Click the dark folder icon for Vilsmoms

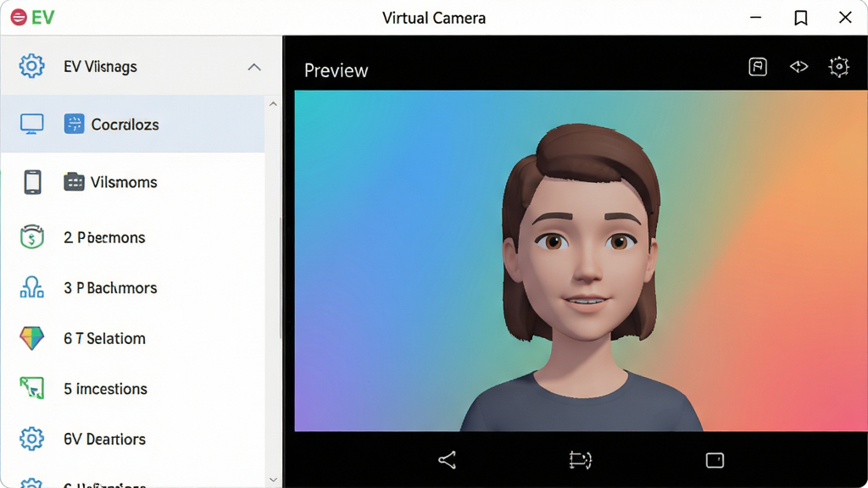(x=74, y=181)
